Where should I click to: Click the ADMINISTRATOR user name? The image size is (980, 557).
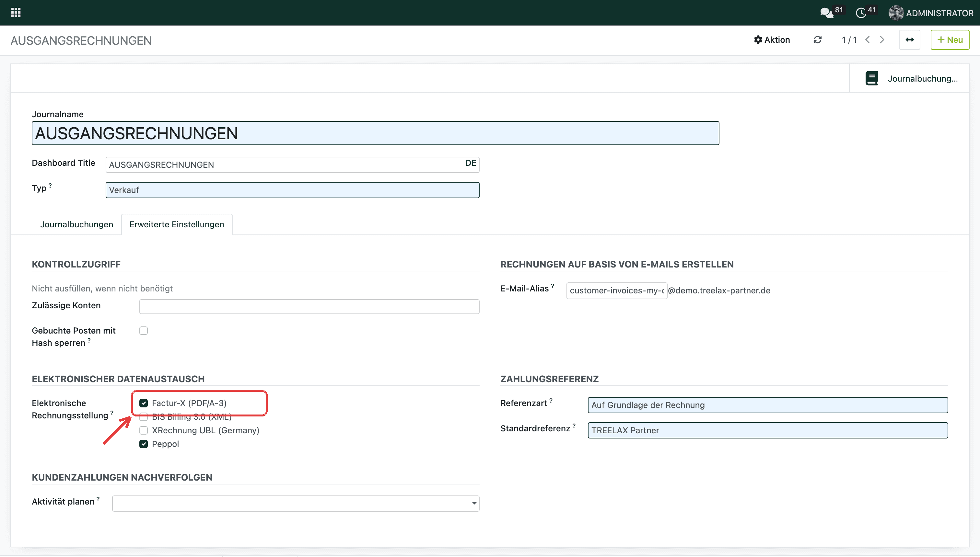pyautogui.click(x=939, y=13)
